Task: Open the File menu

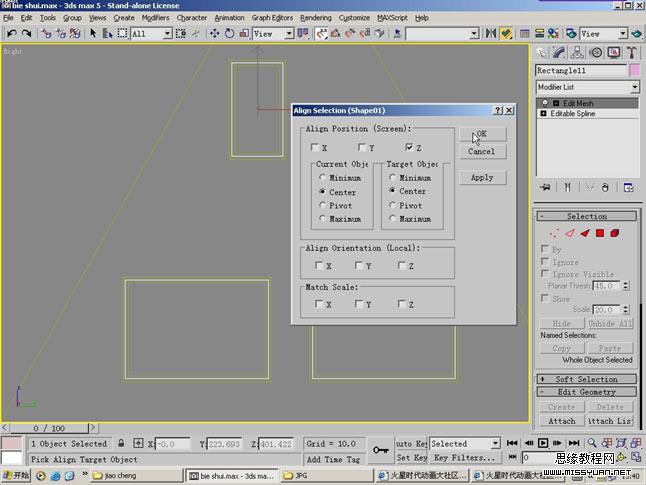Action: point(8,18)
